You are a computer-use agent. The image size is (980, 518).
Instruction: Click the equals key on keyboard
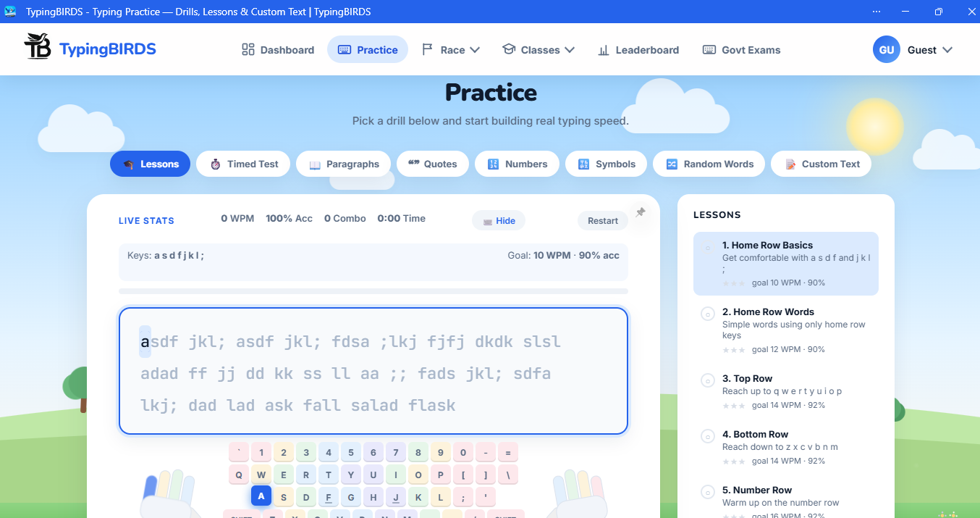coord(508,453)
